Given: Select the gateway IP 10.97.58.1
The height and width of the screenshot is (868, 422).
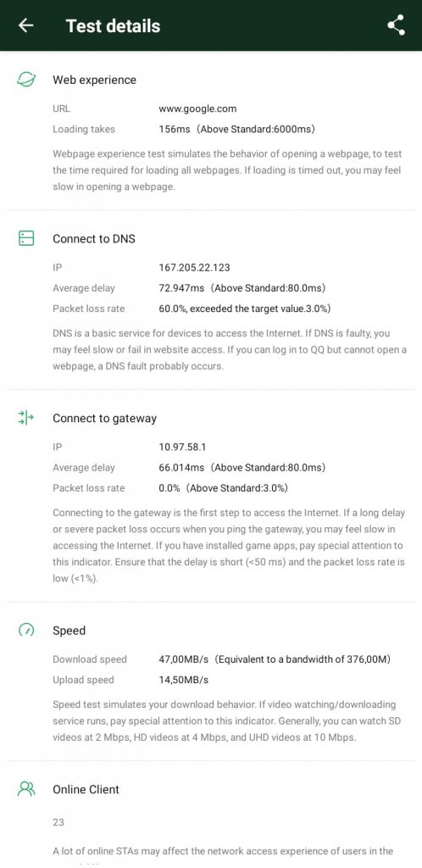Looking at the screenshot, I should [x=182, y=447].
